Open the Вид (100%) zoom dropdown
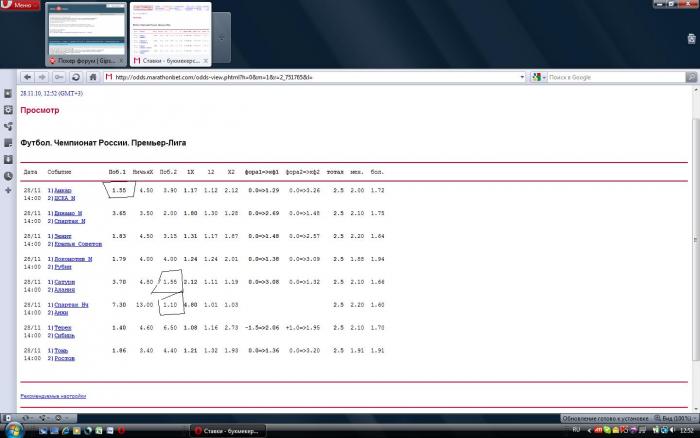700x438 pixels. point(675,418)
